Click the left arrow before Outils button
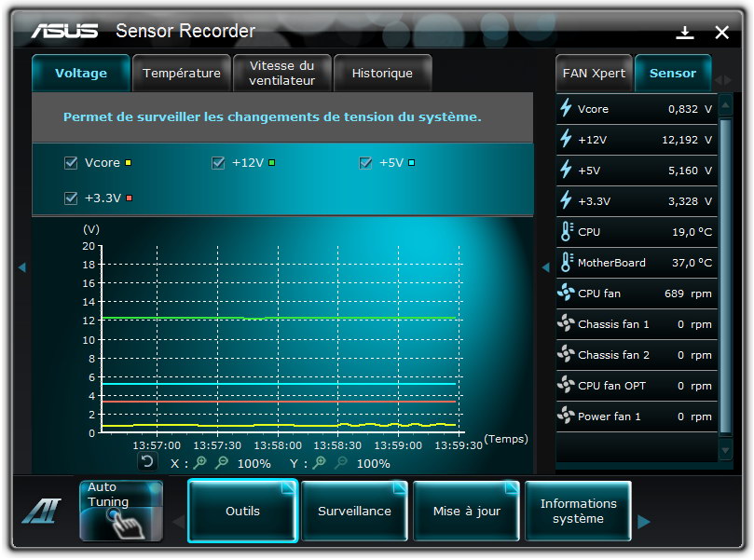 pyautogui.click(x=179, y=522)
